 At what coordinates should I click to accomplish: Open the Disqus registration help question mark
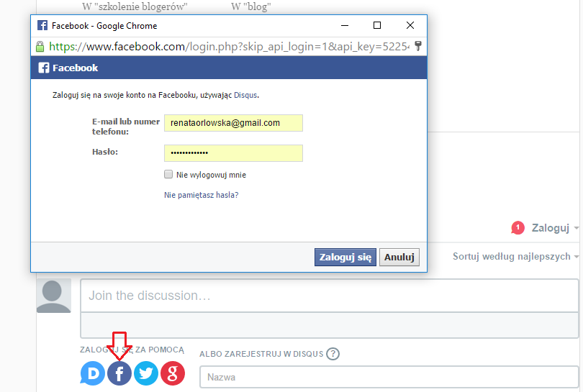(333, 354)
